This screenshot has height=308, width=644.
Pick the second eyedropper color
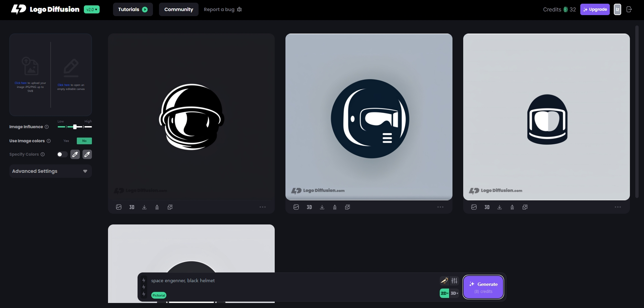pyautogui.click(x=87, y=154)
